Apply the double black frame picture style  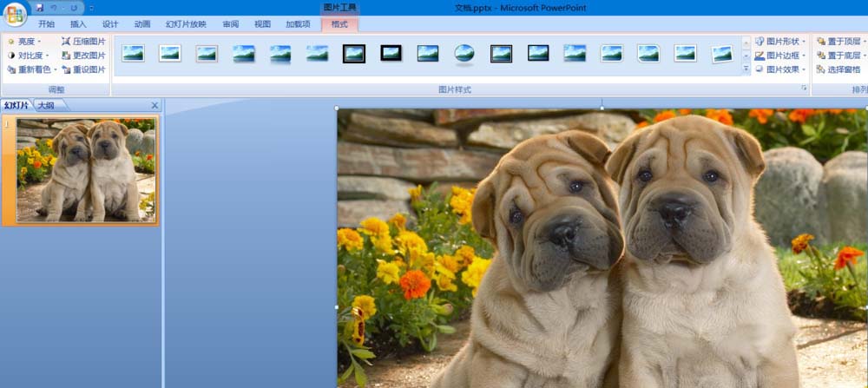click(354, 54)
